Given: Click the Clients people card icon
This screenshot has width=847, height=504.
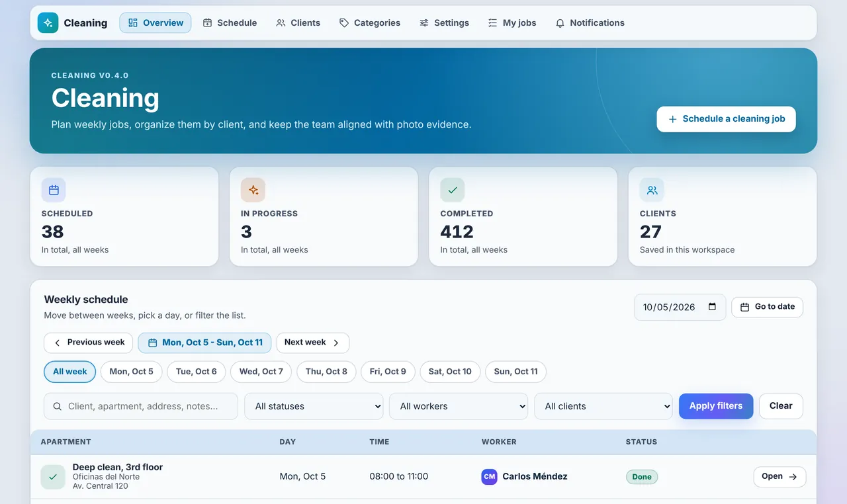Looking at the screenshot, I should [x=652, y=190].
